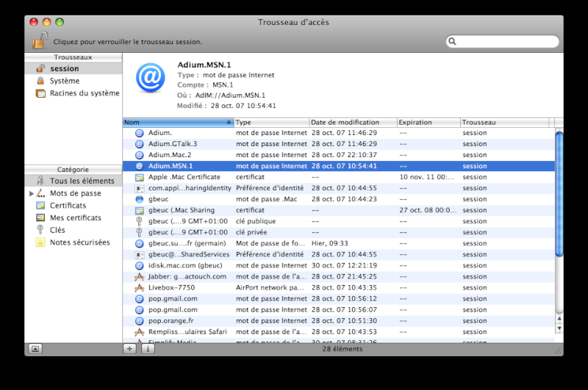The width and height of the screenshot is (588, 390).
Task: Click the Modifié date in the details header
Action: point(243,106)
